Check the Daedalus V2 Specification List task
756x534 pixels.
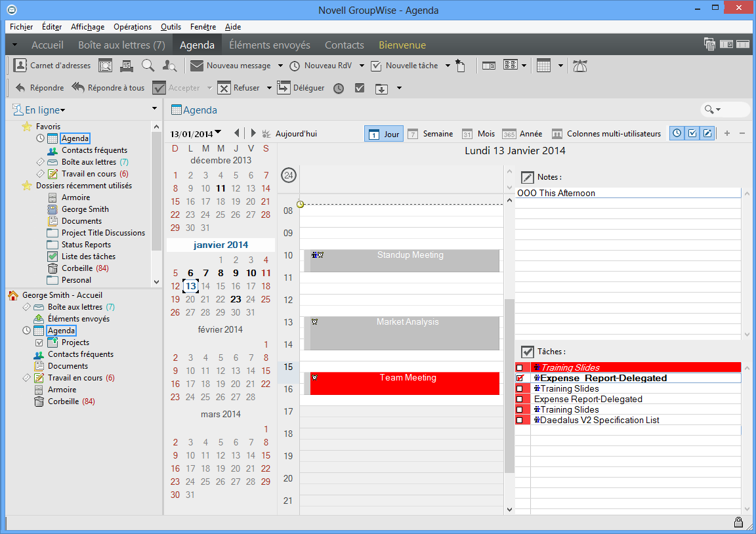pos(519,421)
